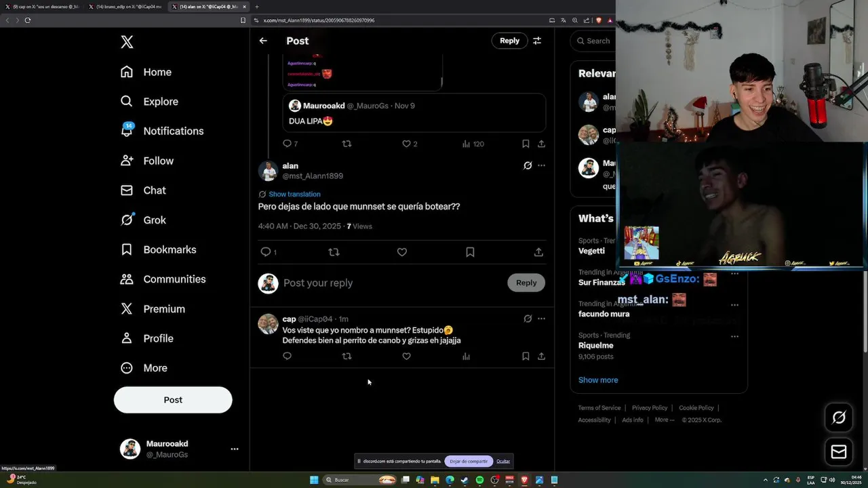Like alan's main post
This screenshot has height=488, width=868.
pos(402,252)
